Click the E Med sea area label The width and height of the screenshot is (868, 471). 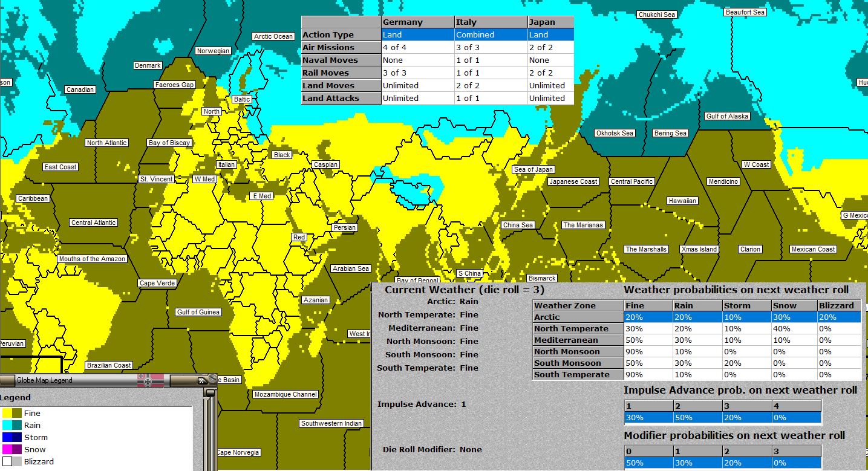(261, 196)
